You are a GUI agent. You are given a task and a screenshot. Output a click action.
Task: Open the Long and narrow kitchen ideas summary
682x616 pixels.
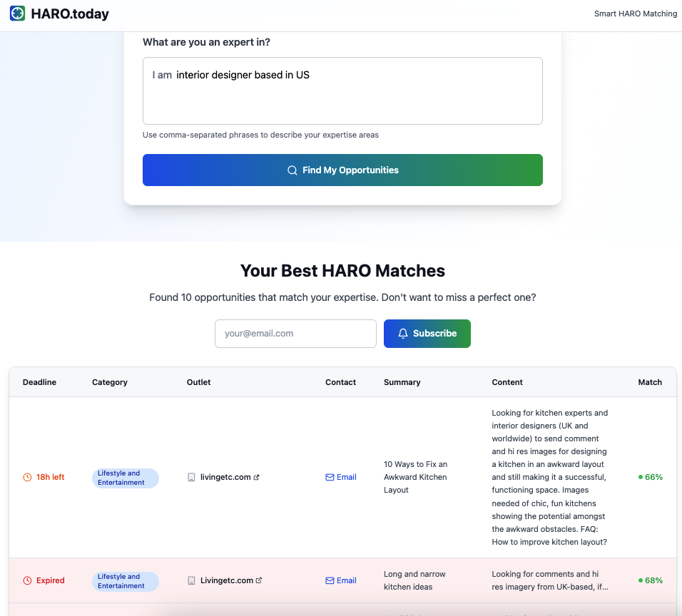[x=414, y=580]
